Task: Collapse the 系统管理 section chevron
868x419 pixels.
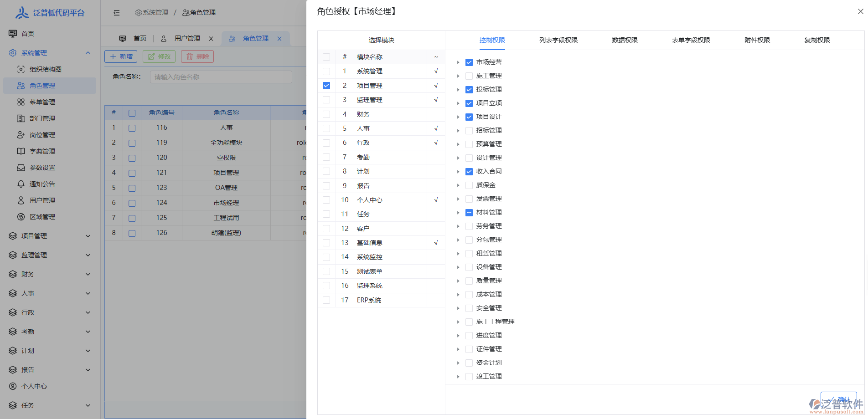Action: click(88, 52)
